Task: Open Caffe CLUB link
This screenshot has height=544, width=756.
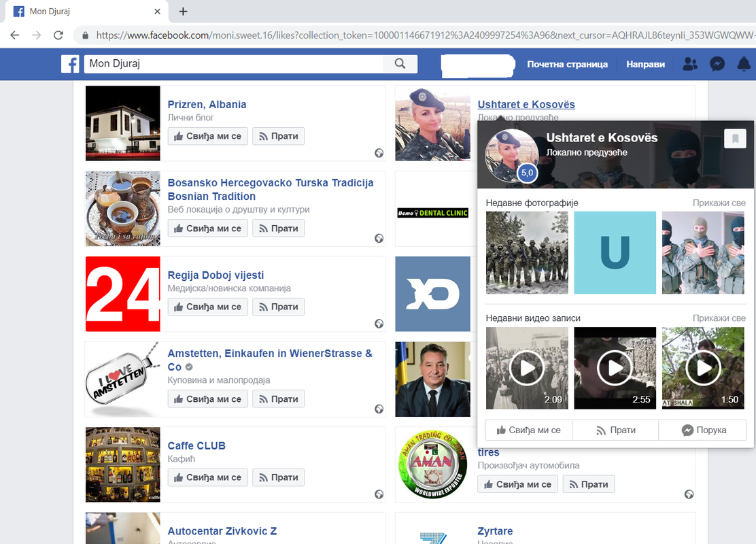Action: point(196,446)
